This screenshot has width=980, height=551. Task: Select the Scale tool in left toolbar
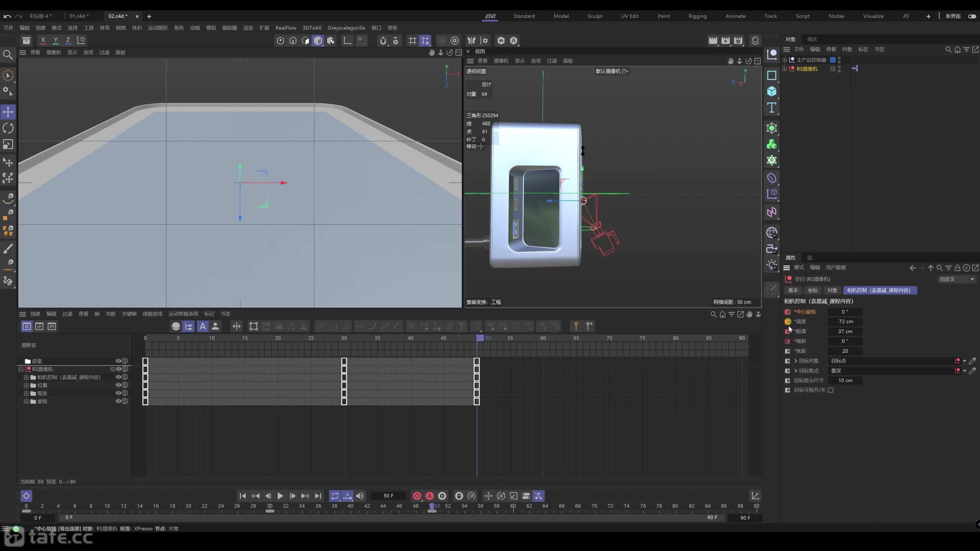coord(8,144)
